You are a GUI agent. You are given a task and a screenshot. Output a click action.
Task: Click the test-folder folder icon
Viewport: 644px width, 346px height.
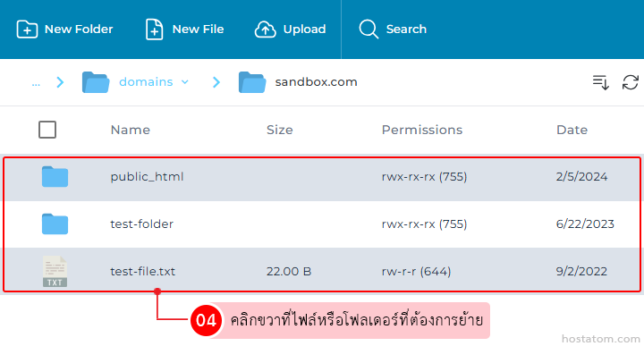coord(55,224)
